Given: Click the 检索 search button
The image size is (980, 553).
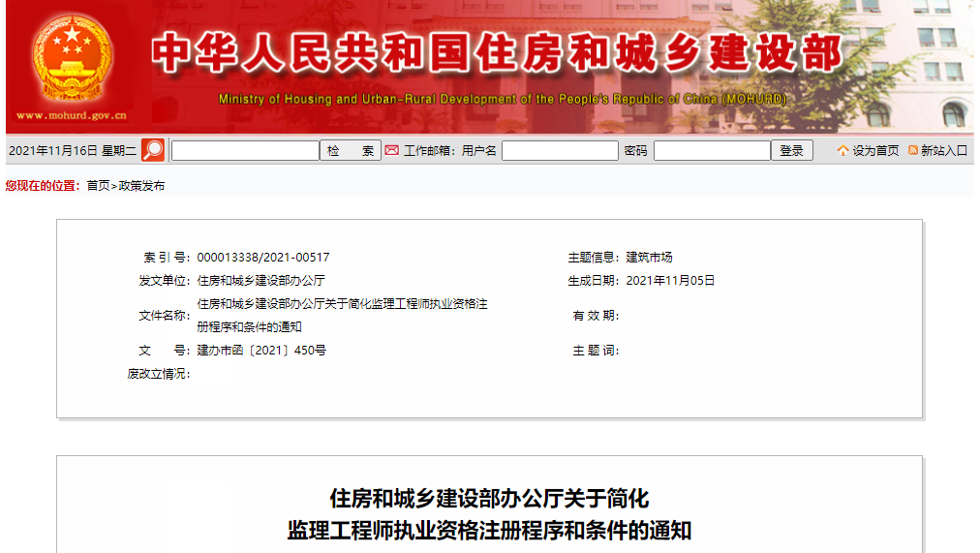Looking at the screenshot, I should [x=351, y=150].
